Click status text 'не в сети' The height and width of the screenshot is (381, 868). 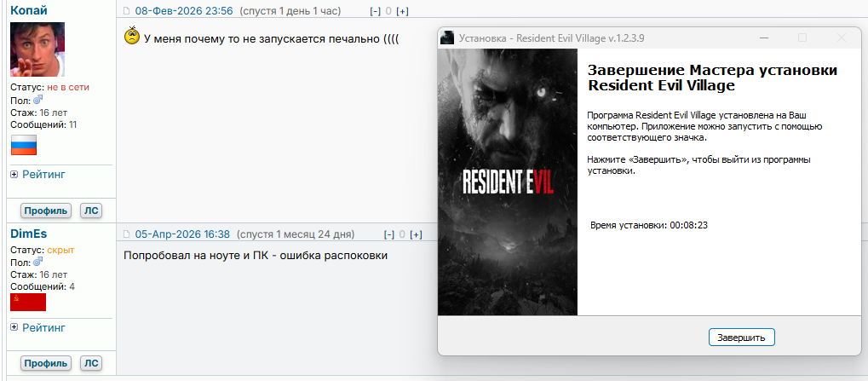point(68,87)
